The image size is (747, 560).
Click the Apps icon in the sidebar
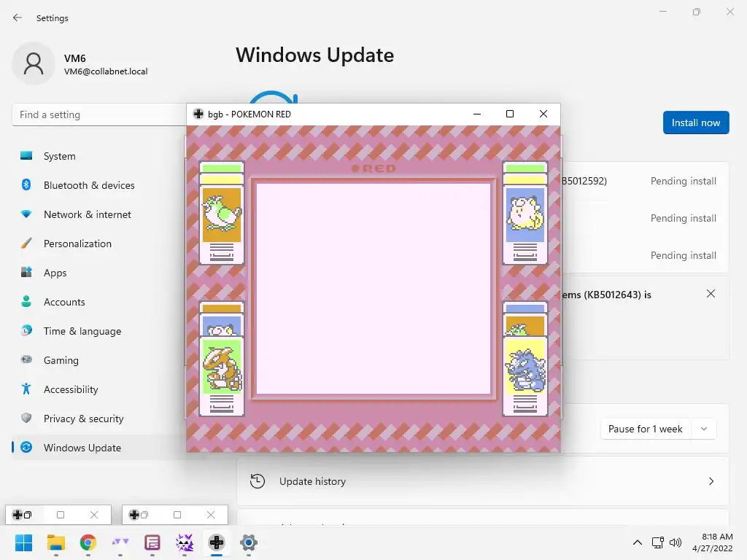tap(26, 273)
